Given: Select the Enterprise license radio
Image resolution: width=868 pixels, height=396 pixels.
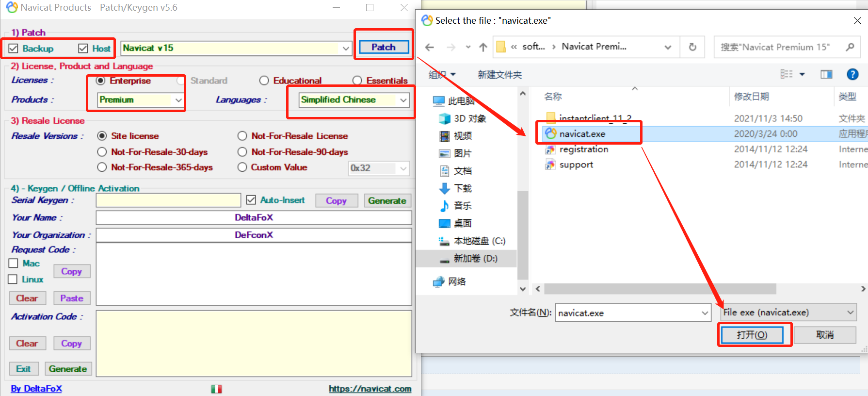Looking at the screenshot, I should point(100,81).
